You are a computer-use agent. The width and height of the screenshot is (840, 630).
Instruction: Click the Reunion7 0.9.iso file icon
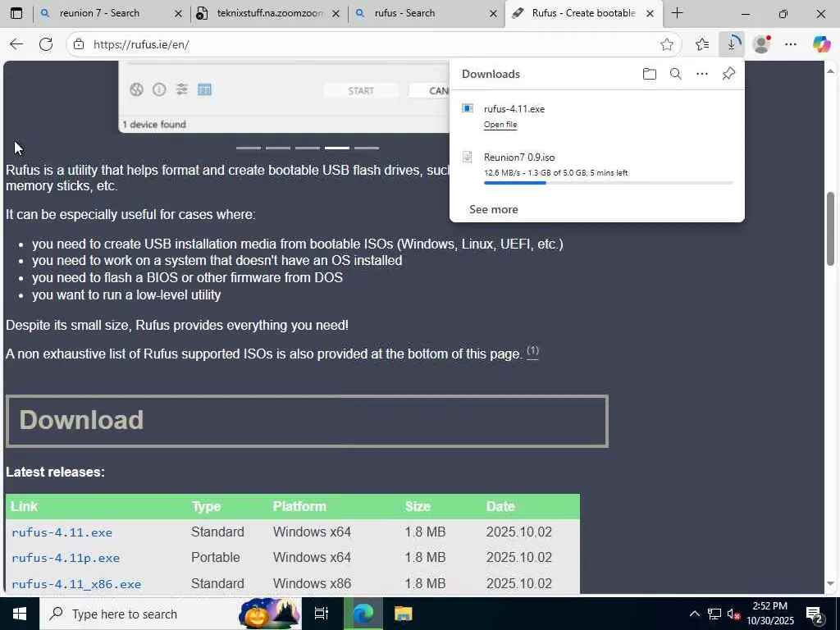coord(468,157)
